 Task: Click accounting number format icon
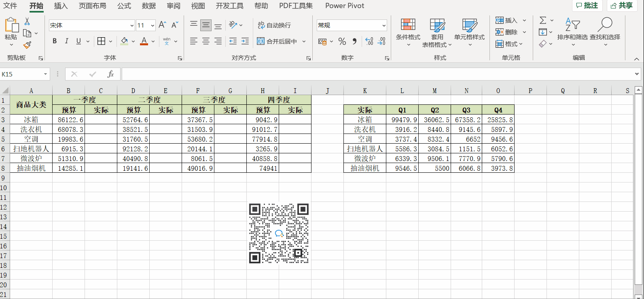tap(322, 41)
